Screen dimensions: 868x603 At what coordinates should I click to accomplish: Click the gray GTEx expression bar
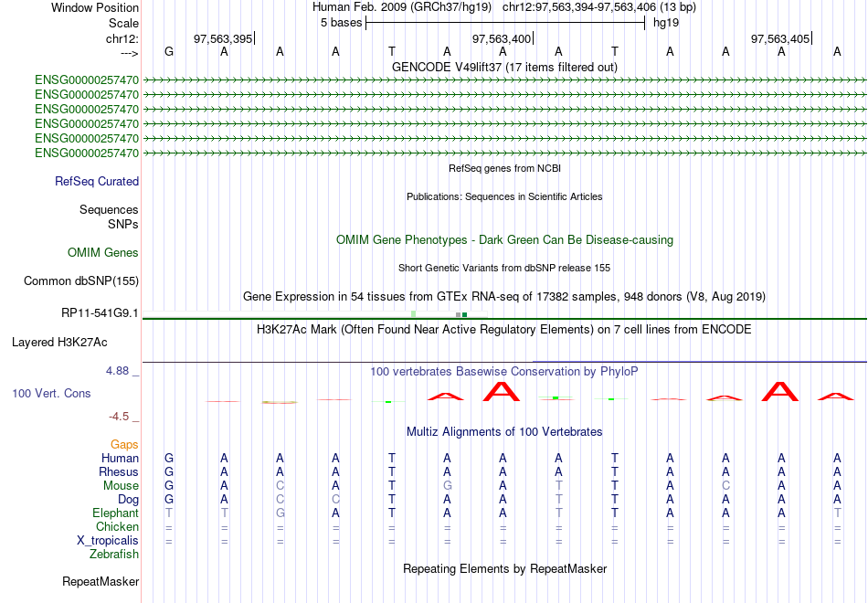[458, 314]
